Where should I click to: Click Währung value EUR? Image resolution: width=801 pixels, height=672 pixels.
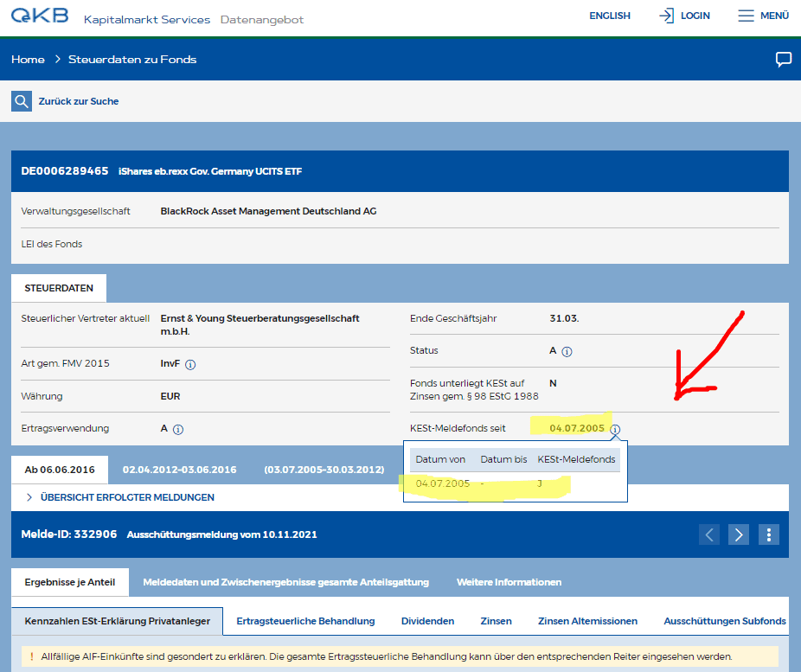coord(170,396)
